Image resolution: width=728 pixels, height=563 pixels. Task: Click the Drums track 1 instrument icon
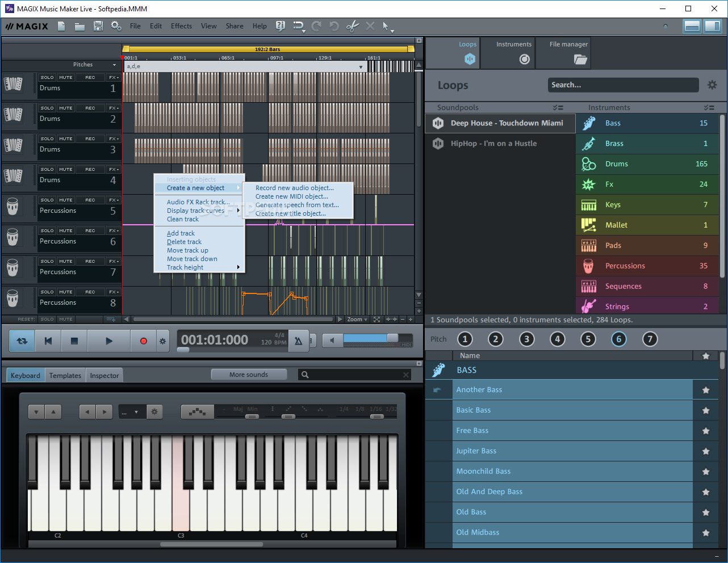point(13,85)
